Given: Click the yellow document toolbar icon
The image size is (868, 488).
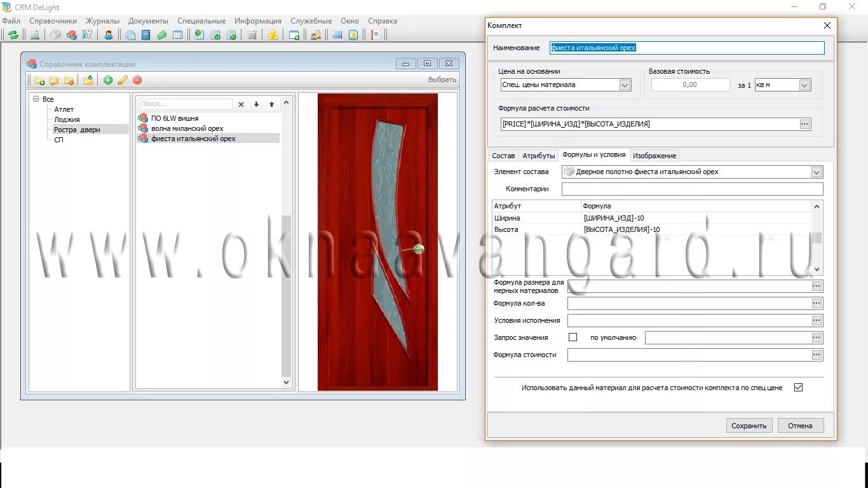Looking at the screenshot, I should [353, 35].
